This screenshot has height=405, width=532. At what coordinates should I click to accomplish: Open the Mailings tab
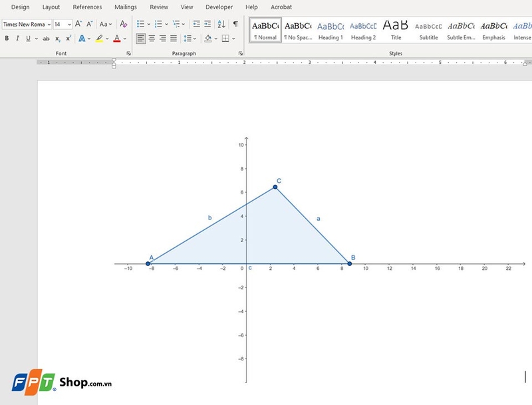click(x=126, y=7)
